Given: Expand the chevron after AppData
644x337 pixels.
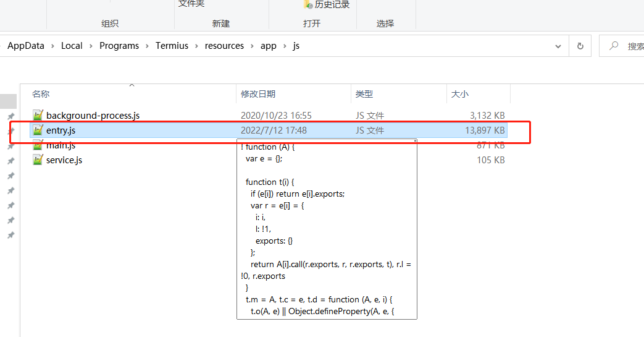Looking at the screenshot, I should pyautogui.click(x=52, y=46).
